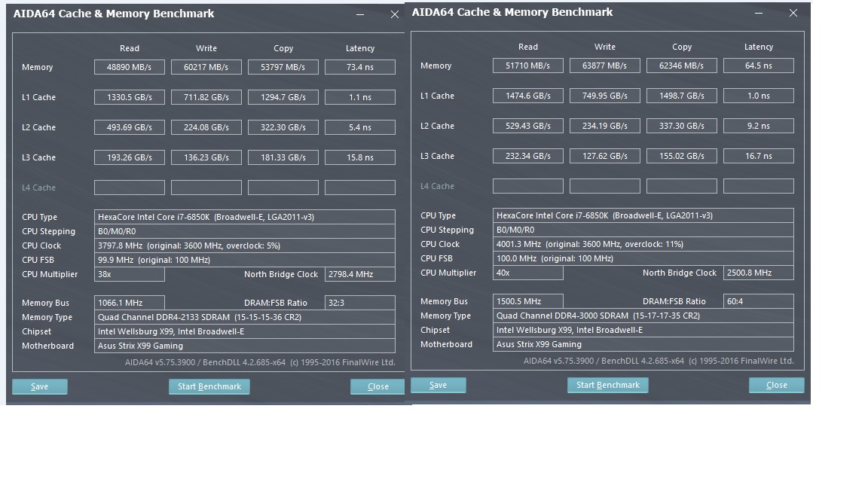Select right Chipset Intel Wellsburg X99 field

pyautogui.click(x=643, y=330)
